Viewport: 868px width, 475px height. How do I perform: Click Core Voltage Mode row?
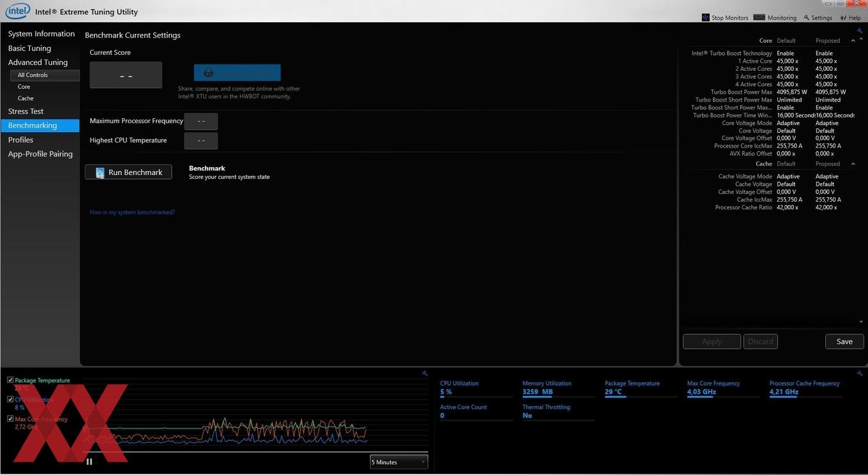point(769,123)
